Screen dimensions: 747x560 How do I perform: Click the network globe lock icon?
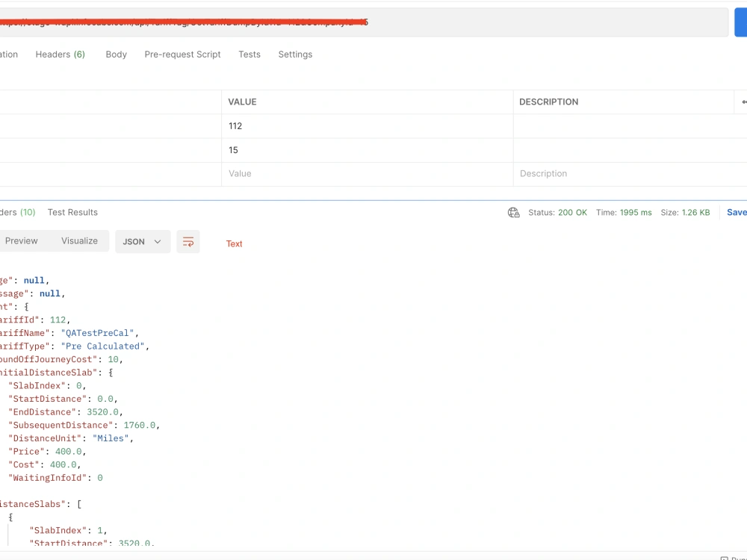(514, 212)
